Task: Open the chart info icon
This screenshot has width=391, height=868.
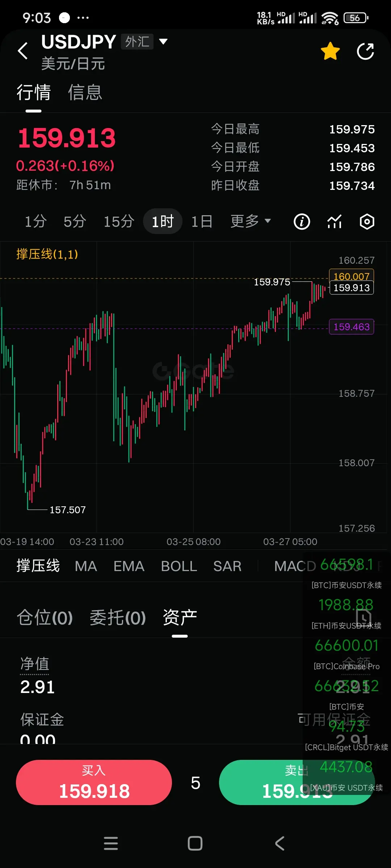Action: 302,221
